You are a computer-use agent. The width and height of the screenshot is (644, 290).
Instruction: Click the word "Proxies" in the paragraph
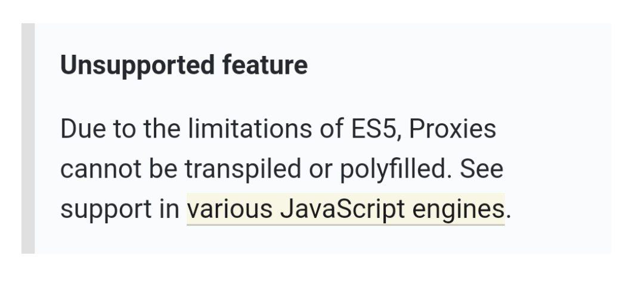tap(453, 129)
